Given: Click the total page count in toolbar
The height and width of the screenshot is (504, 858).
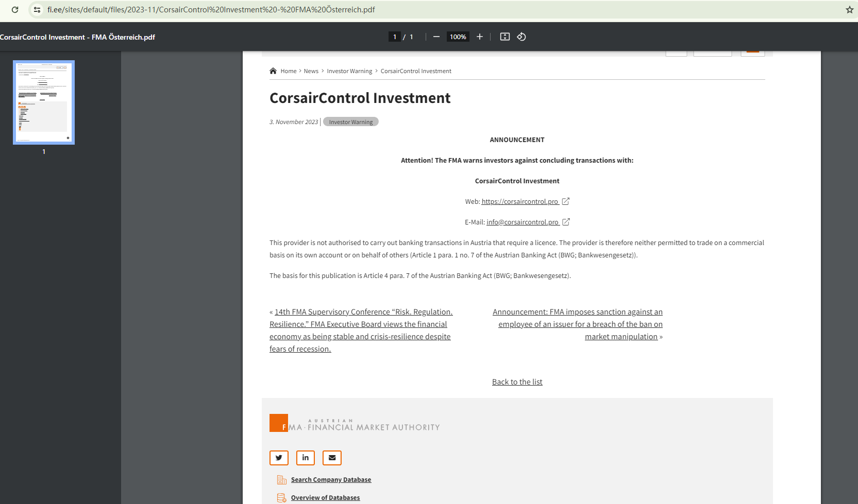Looking at the screenshot, I should click(411, 37).
